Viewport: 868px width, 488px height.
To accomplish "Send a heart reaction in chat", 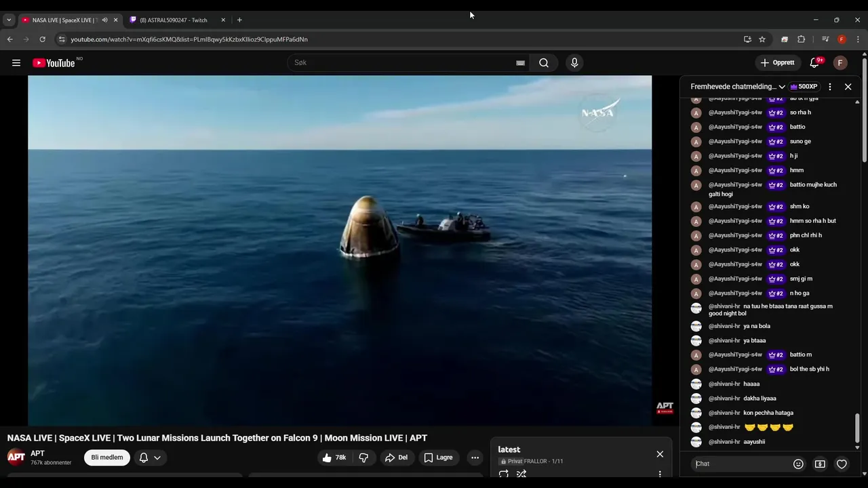I will click(842, 464).
